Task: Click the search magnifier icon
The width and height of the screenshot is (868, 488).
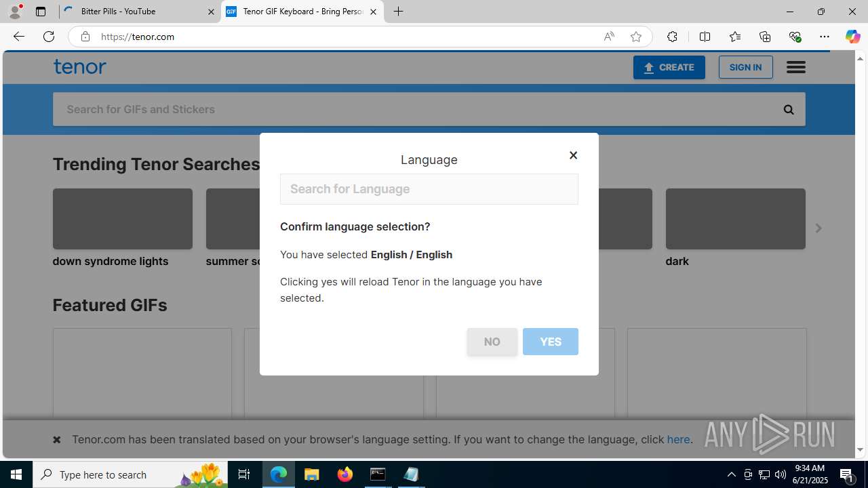Action: (789, 109)
